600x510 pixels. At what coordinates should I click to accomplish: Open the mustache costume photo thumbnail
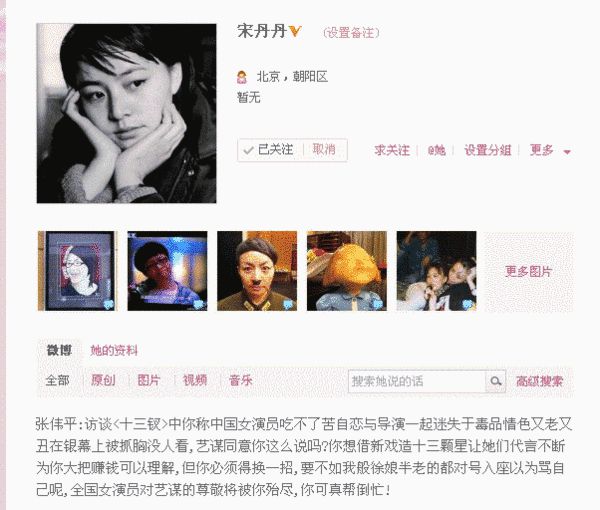click(257, 271)
